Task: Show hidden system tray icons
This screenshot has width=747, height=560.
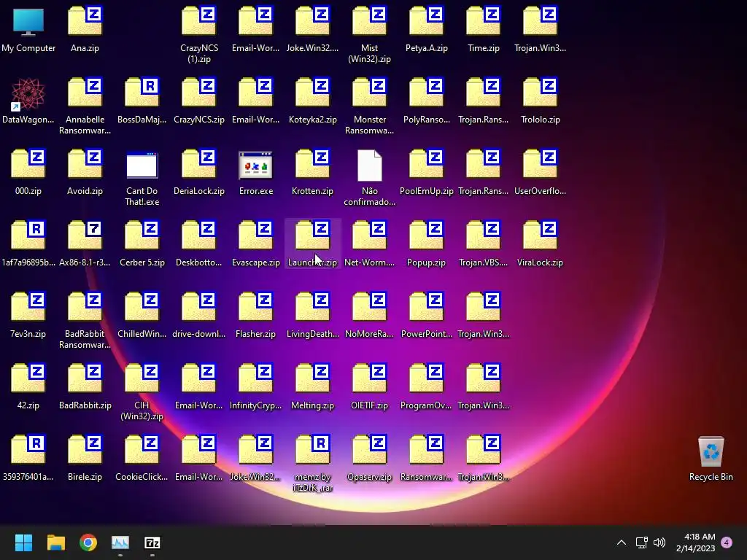Action: (x=622, y=542)
